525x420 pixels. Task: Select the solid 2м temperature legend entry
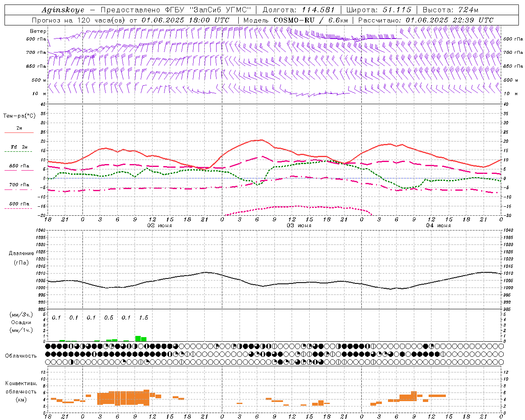pyautogui.click(x=19, y=130)
